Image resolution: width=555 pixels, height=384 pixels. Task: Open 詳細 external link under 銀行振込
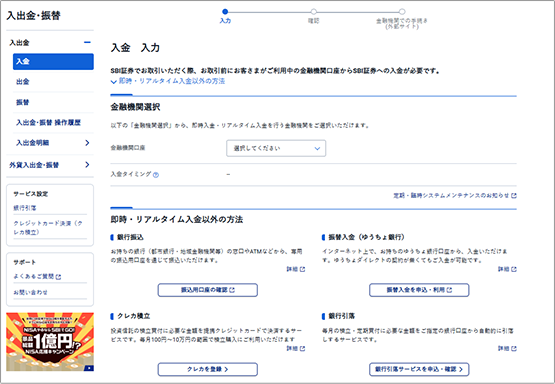296,269
